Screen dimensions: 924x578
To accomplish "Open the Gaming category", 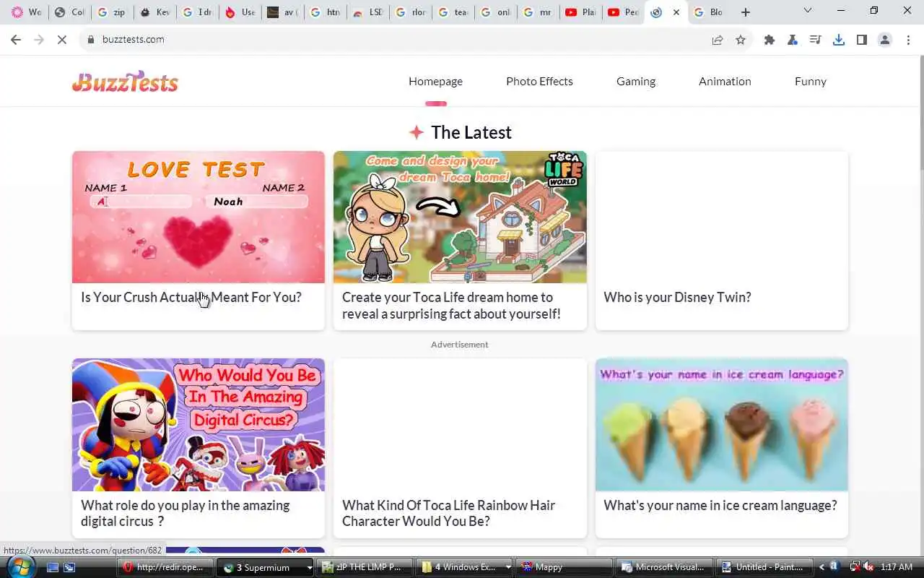I will click(x=636, y=82).
